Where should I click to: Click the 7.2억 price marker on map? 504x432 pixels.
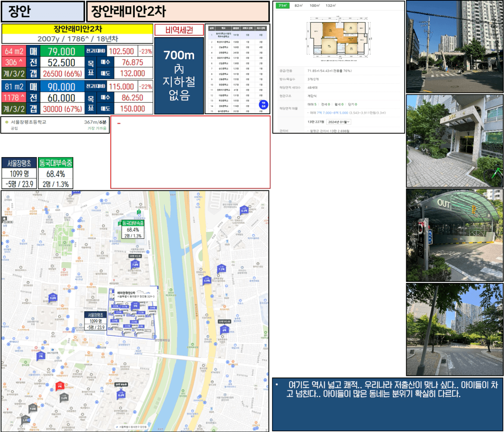(222, 268)
